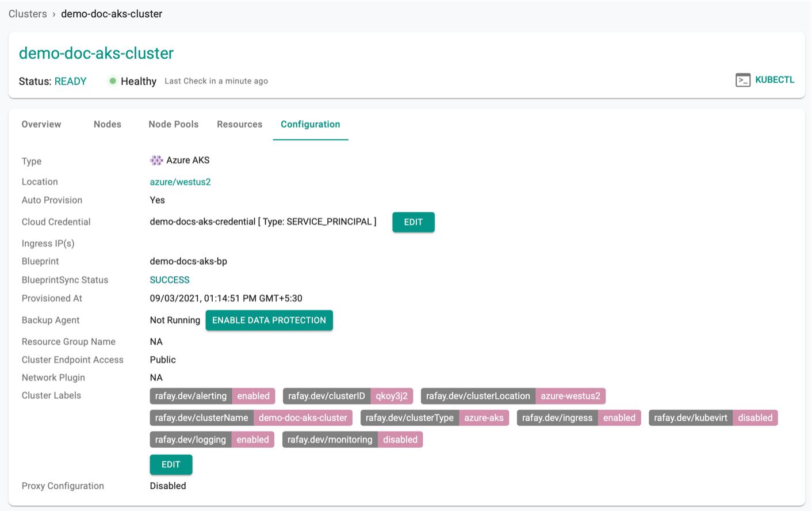Open KUBECTL shell link
The height and width of the screenshot is (511, 812).
pos(775,80)
